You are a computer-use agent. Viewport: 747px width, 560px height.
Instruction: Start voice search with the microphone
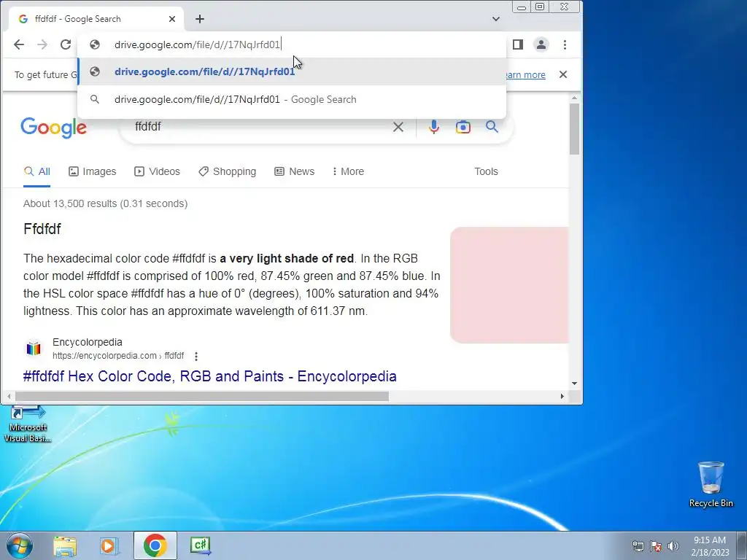pyautogui.click(x=433, y=127)
